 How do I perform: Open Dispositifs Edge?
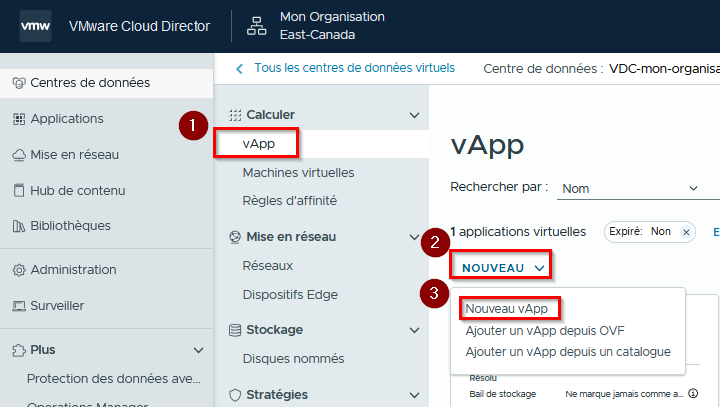pyautogui.click(x=290, y=295)
